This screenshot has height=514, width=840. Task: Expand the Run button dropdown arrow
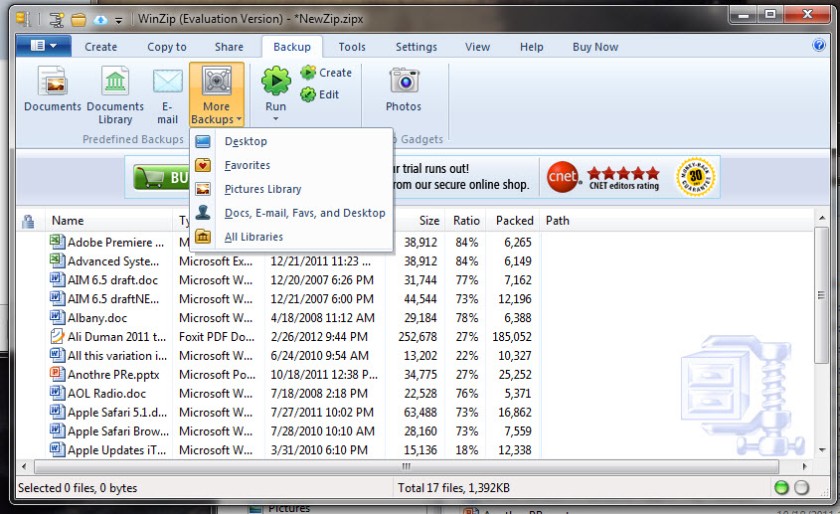point(276,119)
